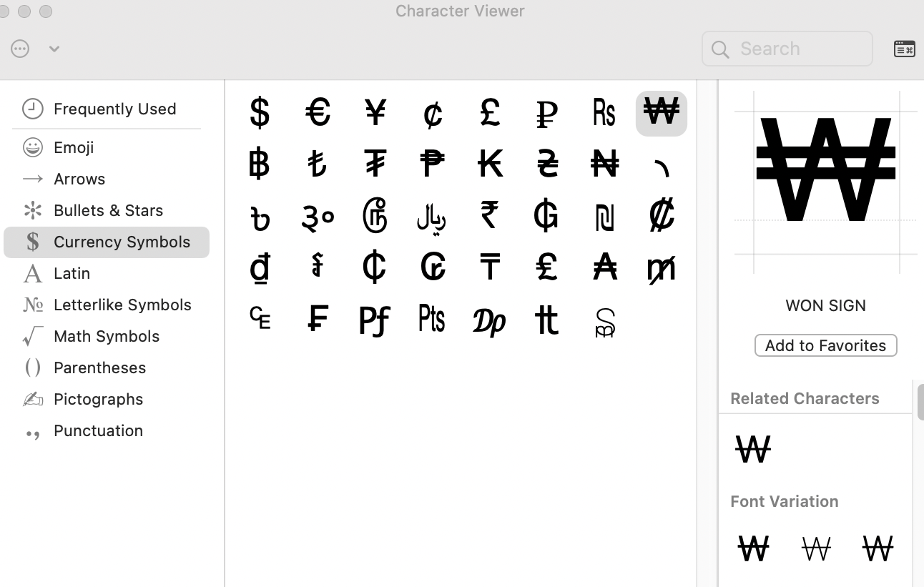The image size is (924, 587).
Task: Click the Add to Favorites button
Action: coord(825,345)
